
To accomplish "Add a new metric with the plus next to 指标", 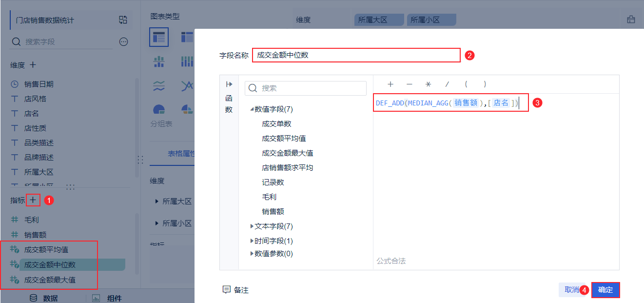I will tap(33, 200).
